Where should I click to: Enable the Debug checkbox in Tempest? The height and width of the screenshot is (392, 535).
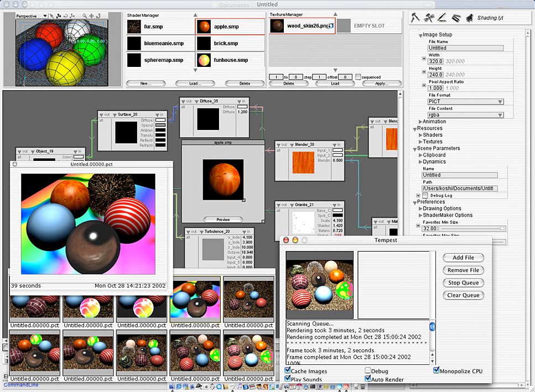368,371
